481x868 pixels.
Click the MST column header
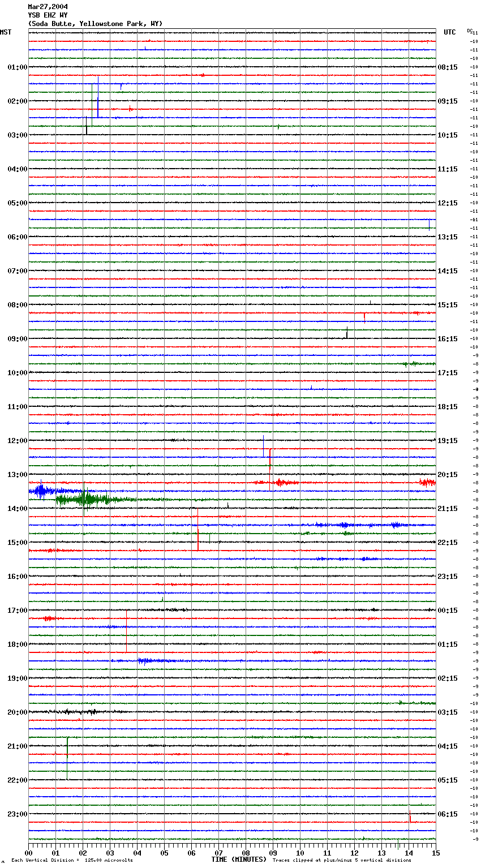point(6,32)
